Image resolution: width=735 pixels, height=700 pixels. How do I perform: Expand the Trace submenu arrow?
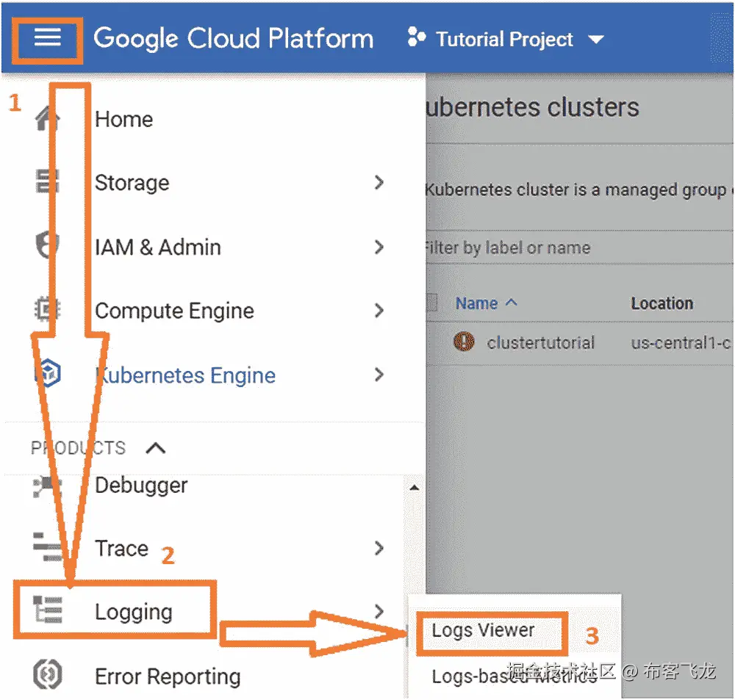click(379, 548)
